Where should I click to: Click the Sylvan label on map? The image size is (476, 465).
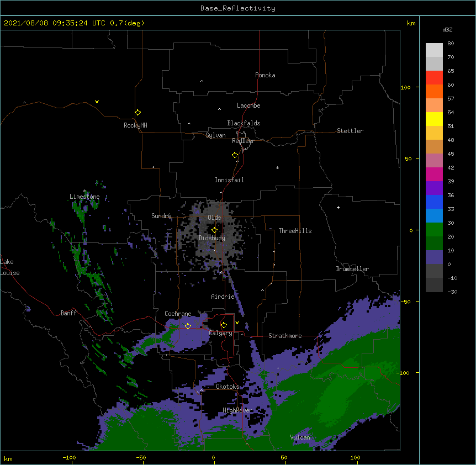click(x=215, y=135)
